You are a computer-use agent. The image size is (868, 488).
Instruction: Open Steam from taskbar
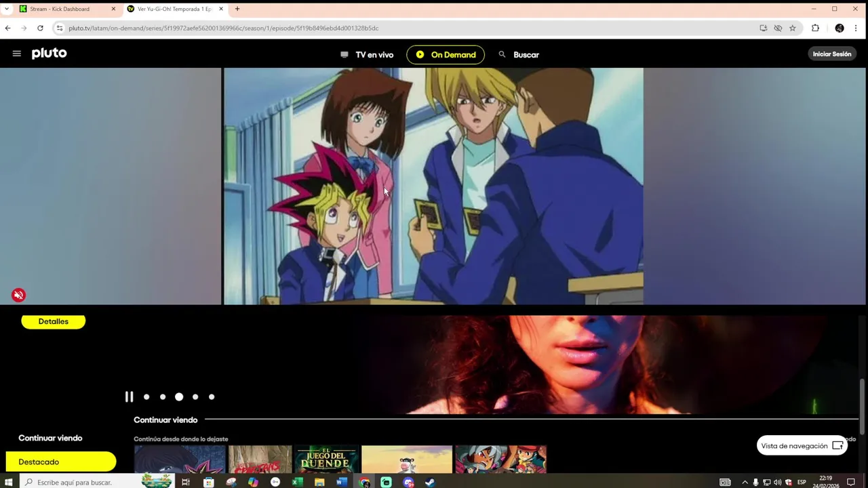(x=430, y=482)
